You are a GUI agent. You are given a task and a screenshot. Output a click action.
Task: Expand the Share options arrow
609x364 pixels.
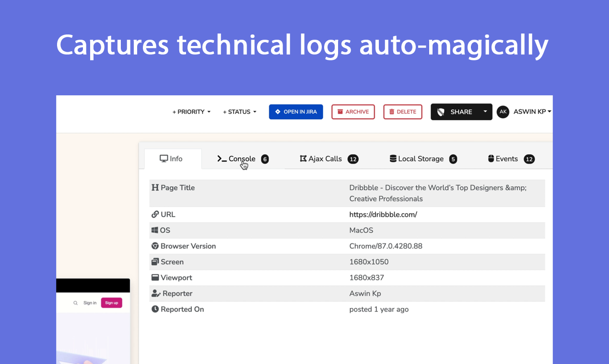(485, 112)
